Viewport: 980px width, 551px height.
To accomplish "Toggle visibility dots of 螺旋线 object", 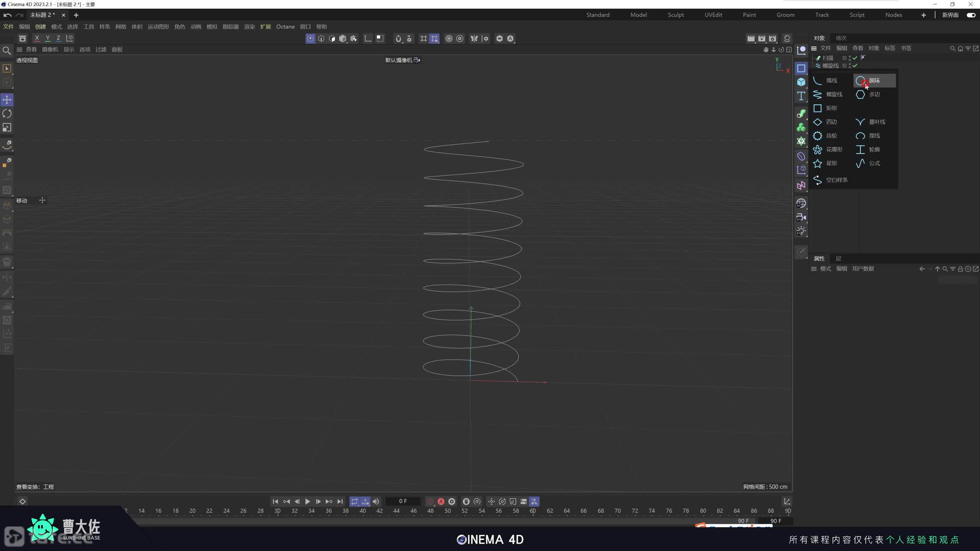I will click(x=850, y=66).
